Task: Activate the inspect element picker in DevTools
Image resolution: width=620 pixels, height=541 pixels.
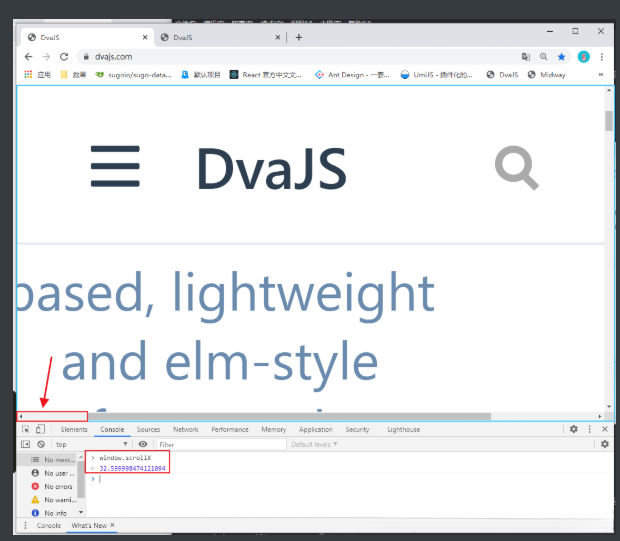Action: tap(26, 429)
